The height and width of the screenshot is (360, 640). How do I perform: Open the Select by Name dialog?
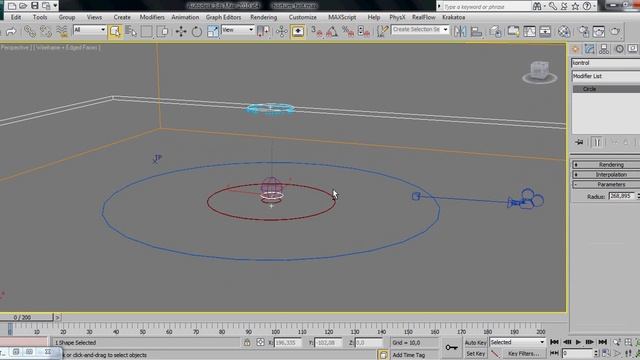(x=131, y=31)
